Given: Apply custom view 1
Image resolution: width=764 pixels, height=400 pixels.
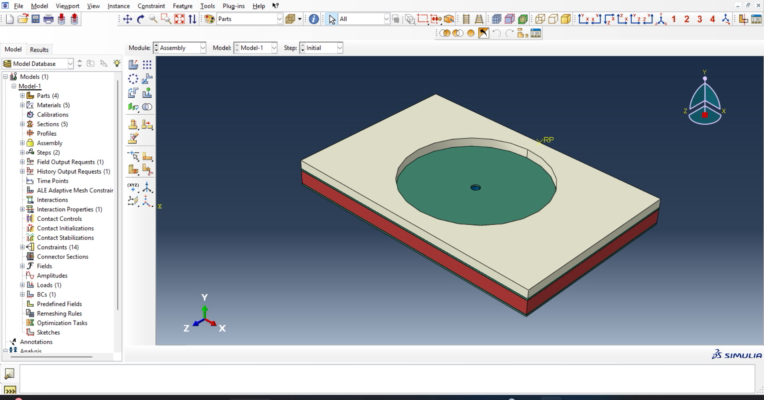Looking at the screenshot, I should 674,19.
